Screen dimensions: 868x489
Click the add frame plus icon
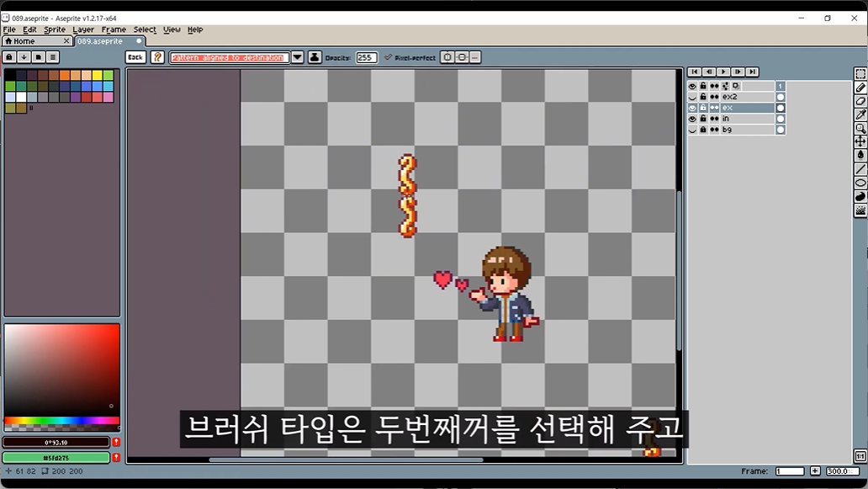click(815, 470)
